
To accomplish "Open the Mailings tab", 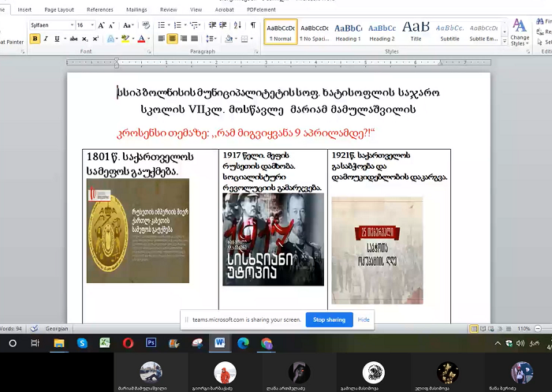I will [x=136, y=10].
